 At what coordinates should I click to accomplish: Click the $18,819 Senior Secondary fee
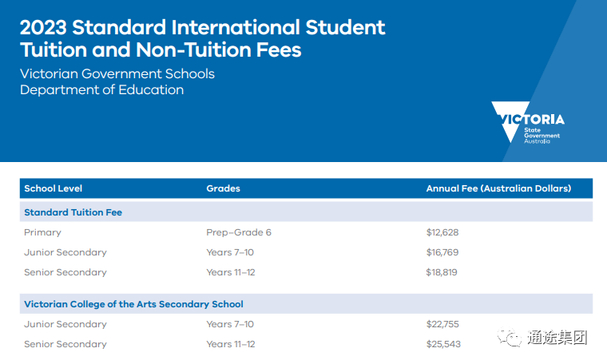pyautogui.click(x=442, y=272)
